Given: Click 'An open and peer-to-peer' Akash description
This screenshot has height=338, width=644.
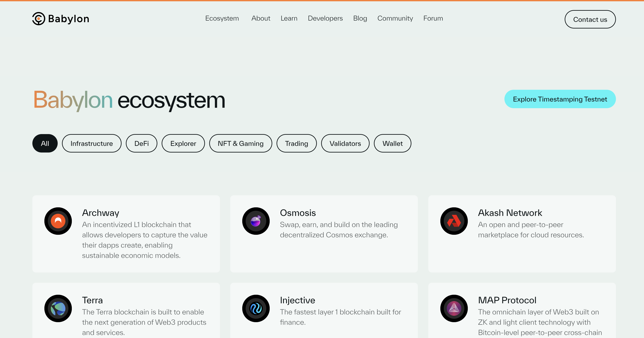Looking at the screenshot, I should point(531,230).
